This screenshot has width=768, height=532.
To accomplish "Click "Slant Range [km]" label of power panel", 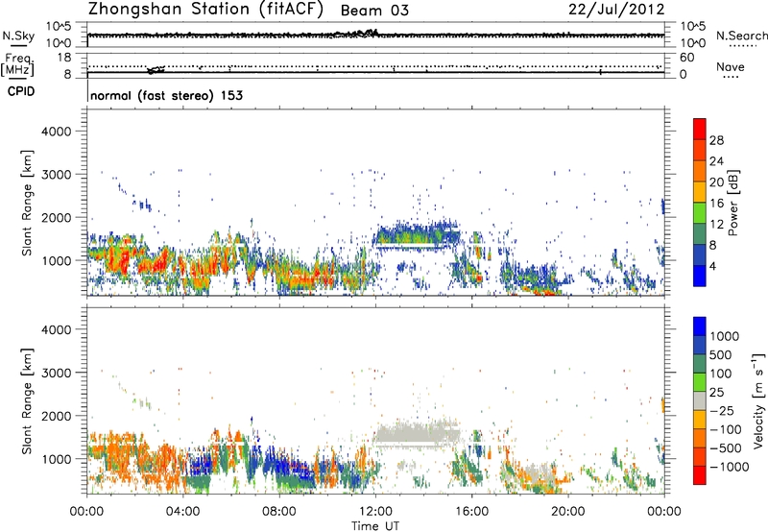I will pyautogui.click(x=27, y=203).
